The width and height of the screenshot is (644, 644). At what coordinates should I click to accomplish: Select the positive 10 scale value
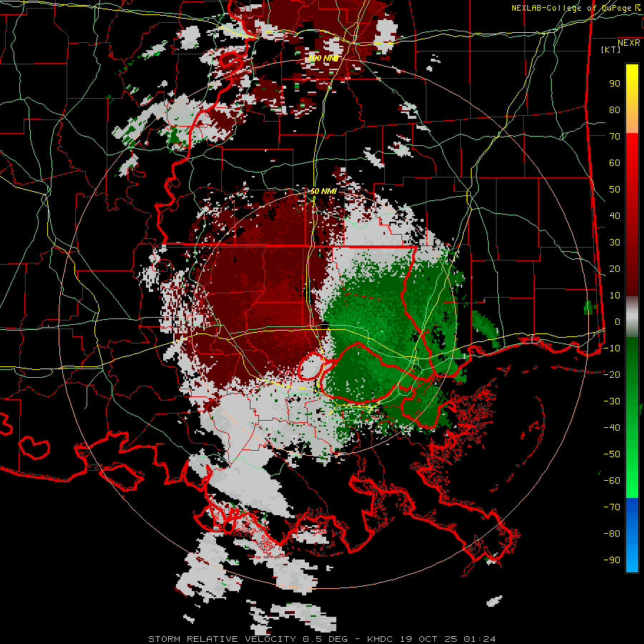(x=615, y=296)
